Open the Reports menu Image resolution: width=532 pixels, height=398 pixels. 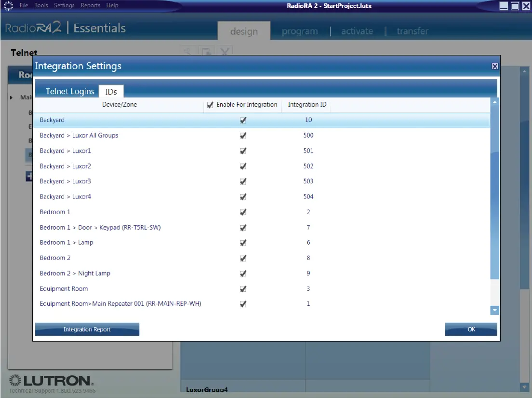click(x=91, y=5)
